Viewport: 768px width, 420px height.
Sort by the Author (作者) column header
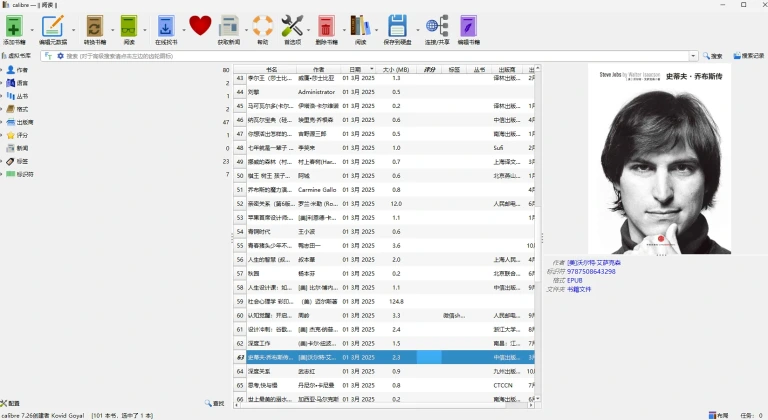[x=318, y=70]
